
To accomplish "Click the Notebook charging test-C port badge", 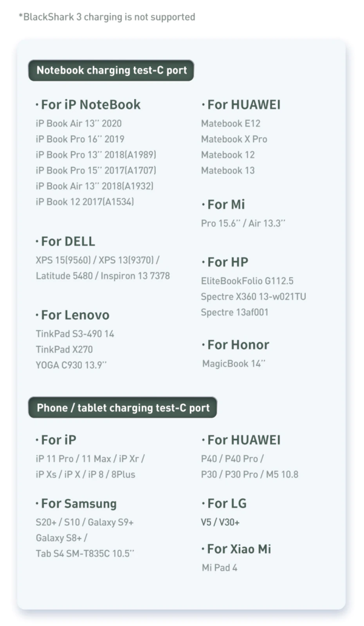I will coord(111,70).
